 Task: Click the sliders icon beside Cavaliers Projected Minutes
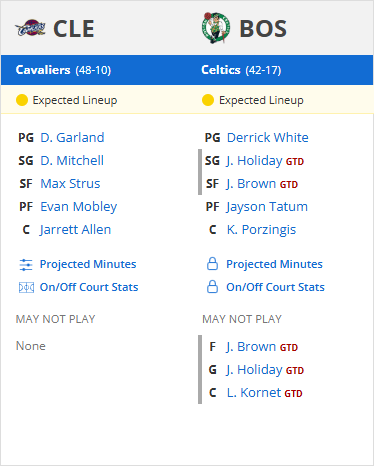26,265
